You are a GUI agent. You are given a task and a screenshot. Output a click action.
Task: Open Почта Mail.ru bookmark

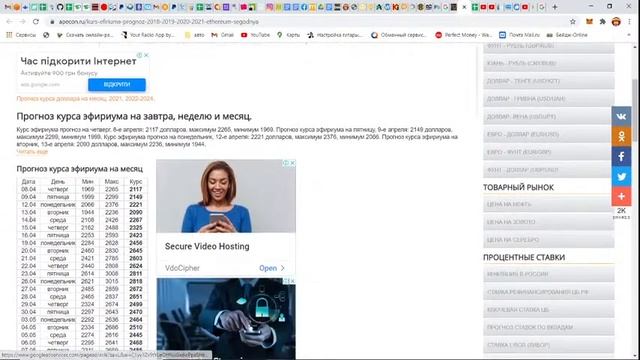click(x=519, y=35)
